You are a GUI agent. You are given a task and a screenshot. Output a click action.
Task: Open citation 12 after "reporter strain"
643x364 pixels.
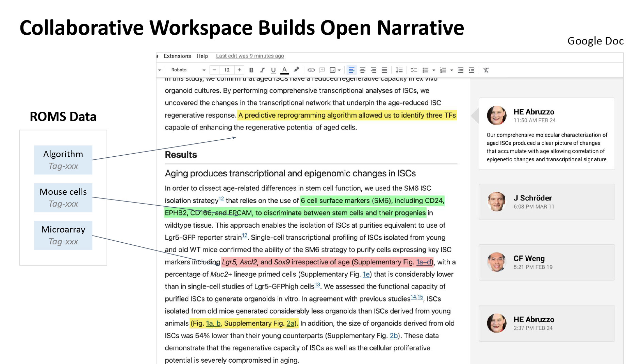[245, 236]
